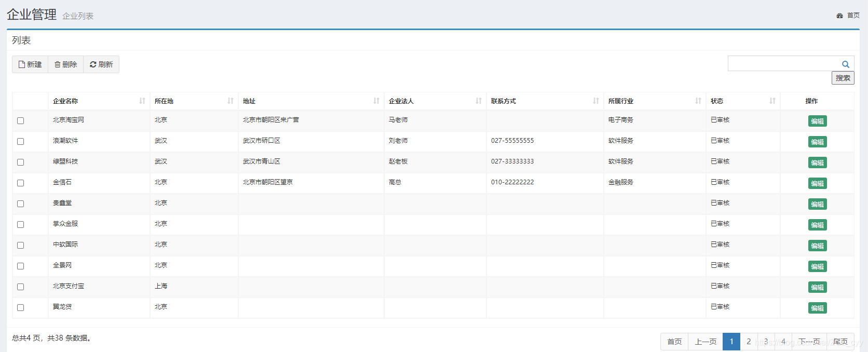This screenshot has width=868, height=352.
Task: Select the 北京支付宝 checkbox
Action: pos(20,287)
